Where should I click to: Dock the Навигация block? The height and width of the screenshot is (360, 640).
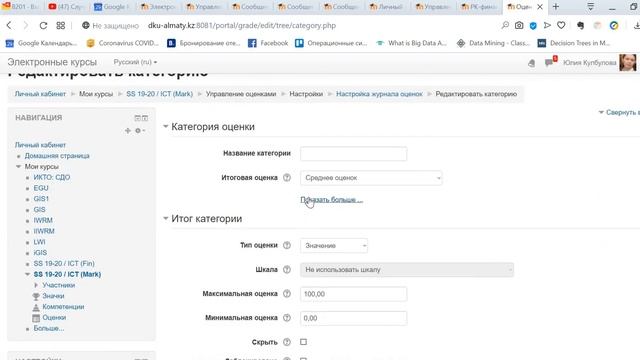click(145, 118)
